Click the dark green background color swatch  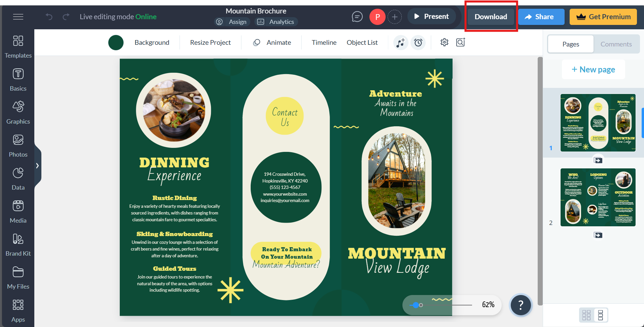(116, 43)
